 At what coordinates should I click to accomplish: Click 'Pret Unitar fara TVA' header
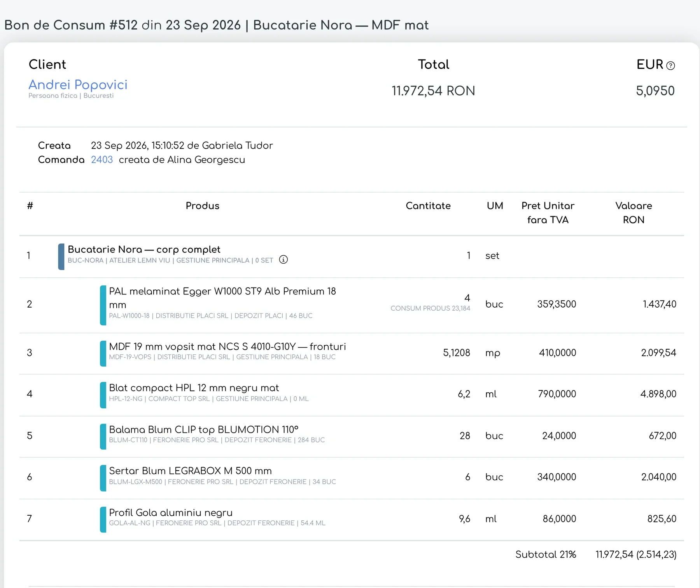[548, 213]
